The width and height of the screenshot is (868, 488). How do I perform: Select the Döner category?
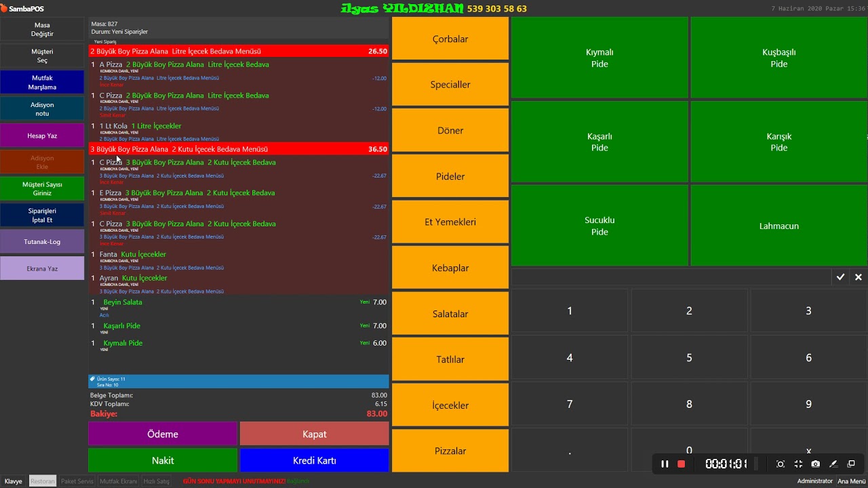click(x=450, y=130)
